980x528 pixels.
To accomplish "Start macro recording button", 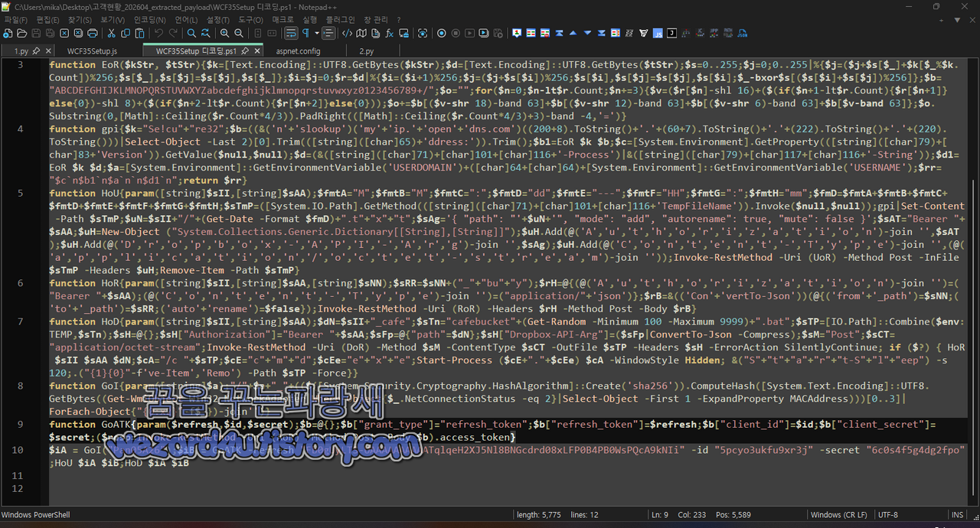I will pyautogui.click(x=442, y=33).
